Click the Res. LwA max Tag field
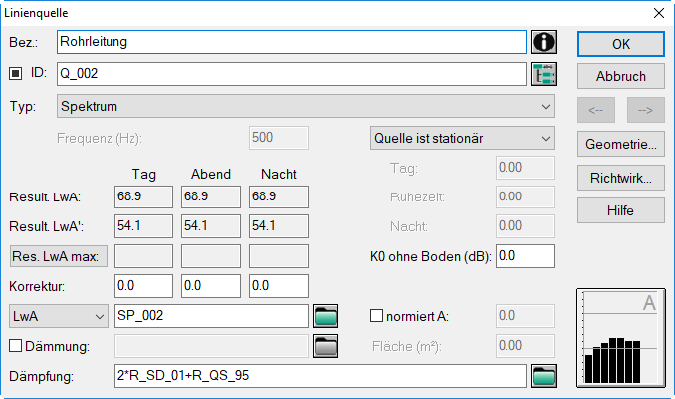The image size is (675, 399). (x=143, y=256)
